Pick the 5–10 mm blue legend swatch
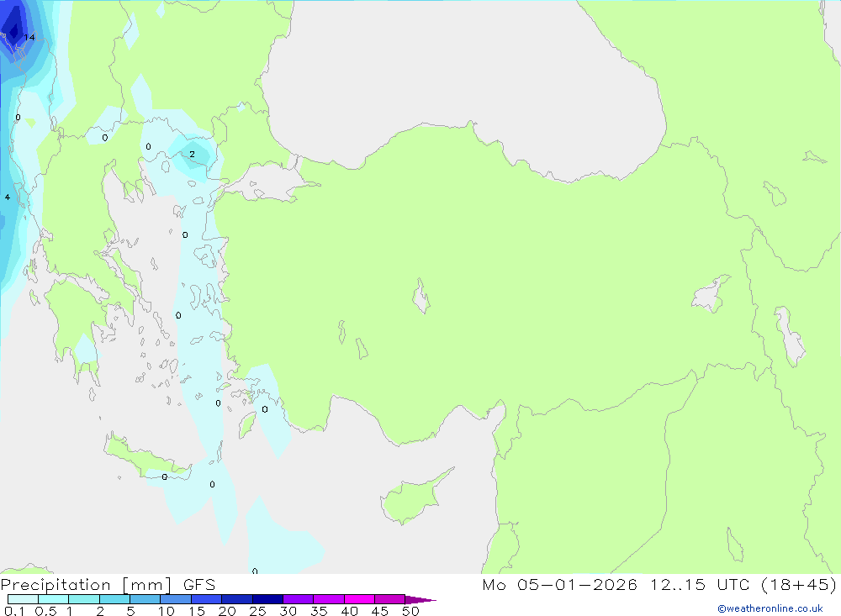Viewport: 841px width, 616px height. (x=145, y=599)
